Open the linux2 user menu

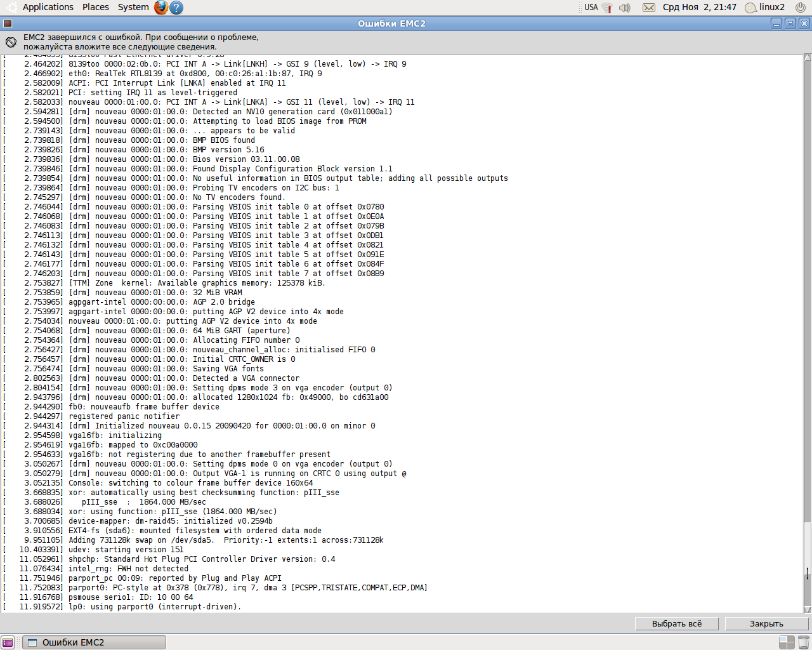[765, 8]
